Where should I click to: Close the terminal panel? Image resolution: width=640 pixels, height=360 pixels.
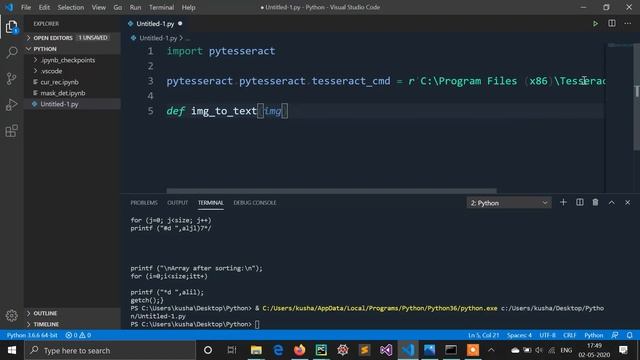627,202
